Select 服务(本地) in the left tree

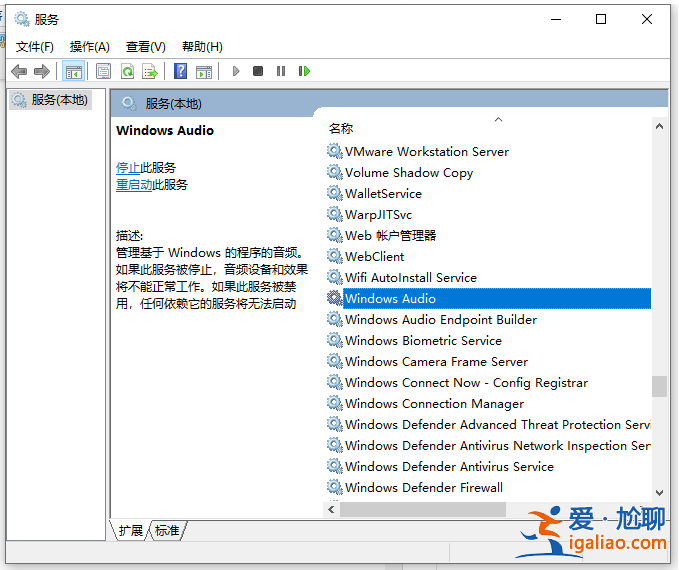(x=51, y=100)
